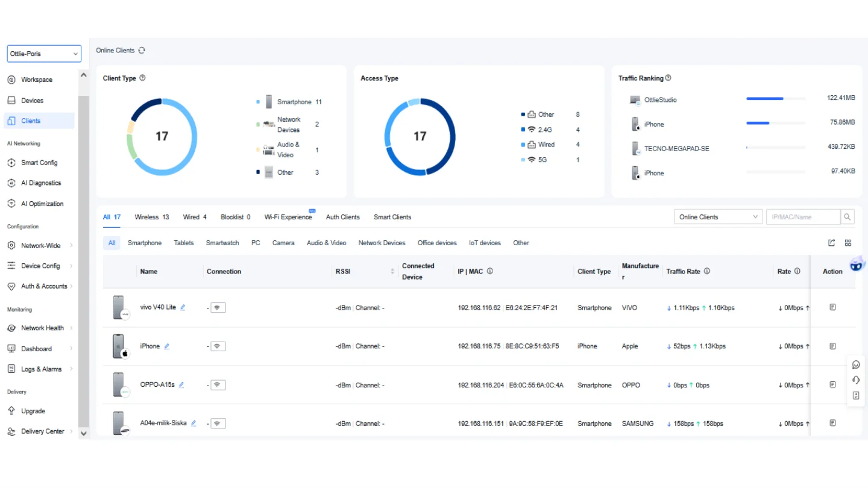Click the IP | MAC info icon
Viewport: 868px width, 488px height.
coord(489,271)
